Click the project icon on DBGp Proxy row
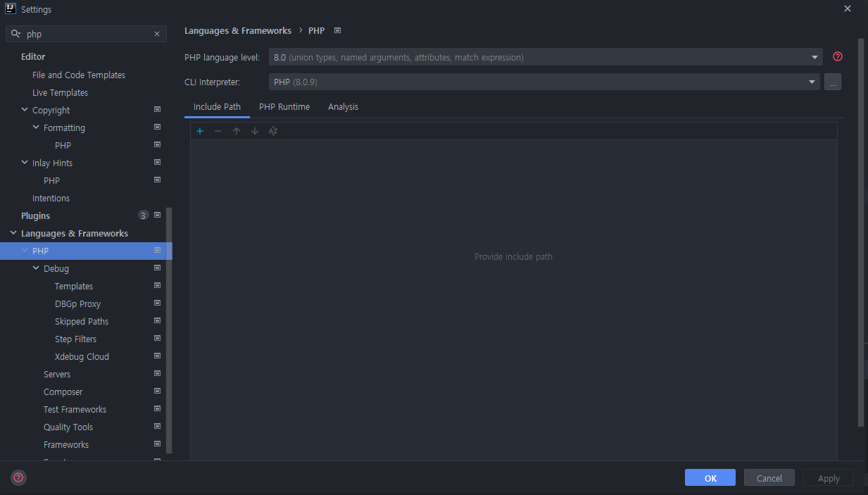The image size is (868, 495). (157, 303)
